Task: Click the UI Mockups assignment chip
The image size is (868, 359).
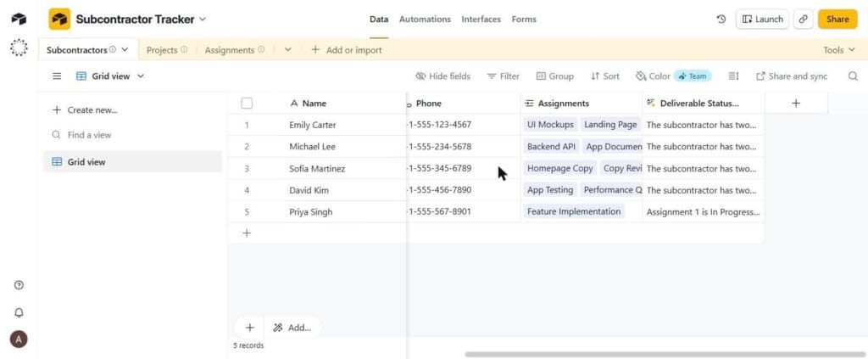Action: click(550, 125)
